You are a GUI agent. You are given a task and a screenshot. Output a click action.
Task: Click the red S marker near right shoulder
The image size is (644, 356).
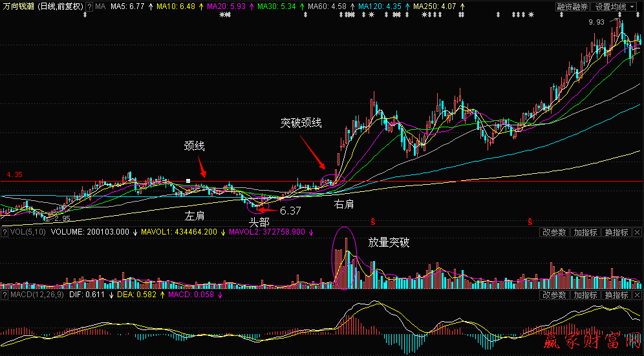[373, 221]
